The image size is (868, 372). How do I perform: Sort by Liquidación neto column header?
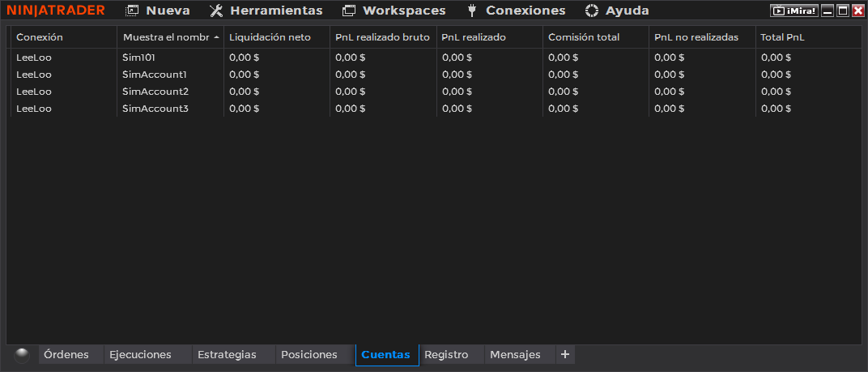coord(277,37)
